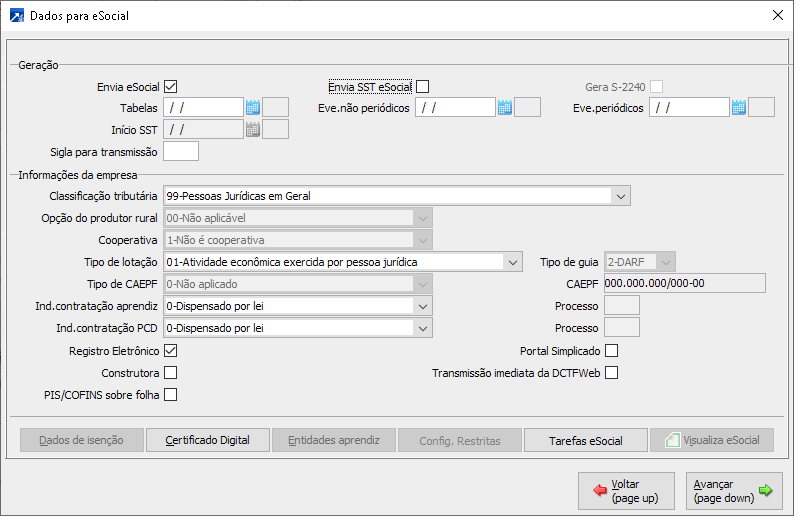Check the Portal Simplicado box
Screen dimensions: 808x523
(612, 351)
